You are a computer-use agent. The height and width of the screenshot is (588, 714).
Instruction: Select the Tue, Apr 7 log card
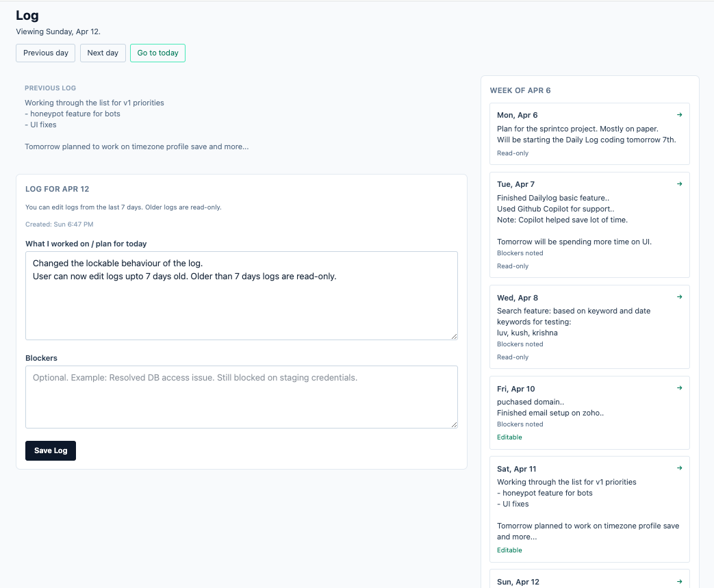click(589, 225)
